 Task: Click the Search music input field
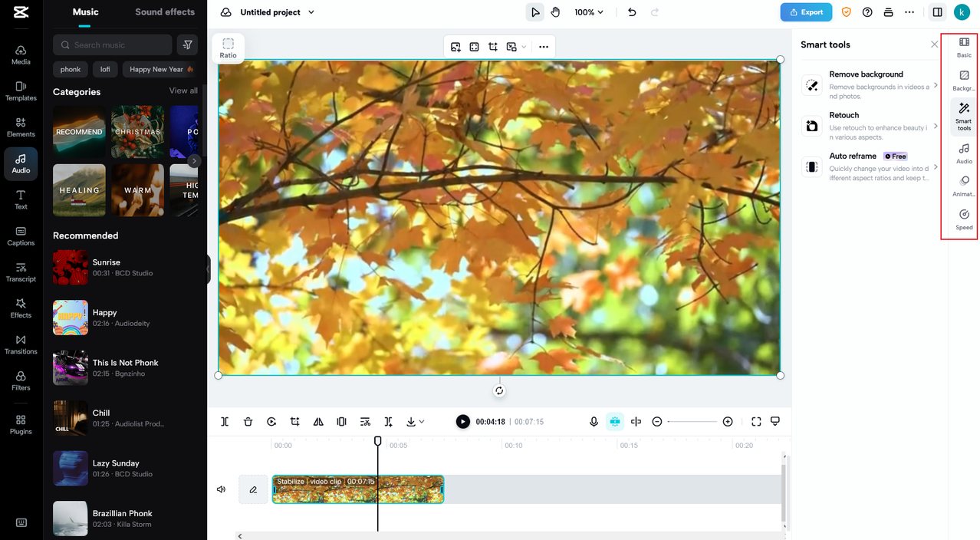click(113, 44)
